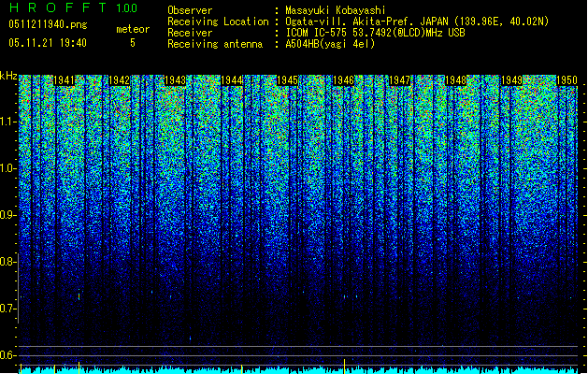
Task: Click the meteor echo spot under 1946
Action: [345, 296]
